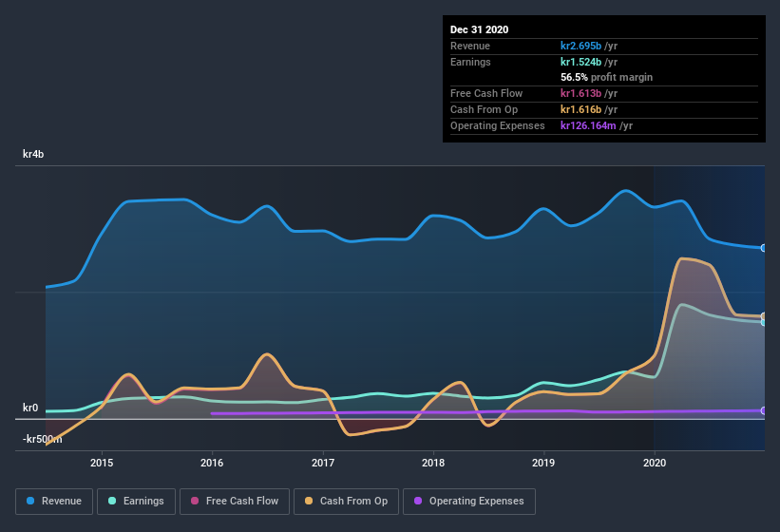Click the Operating Expenses label in tooltip
Image resolution: width=780 pixels, height=532 pixels.
[498, 125]
